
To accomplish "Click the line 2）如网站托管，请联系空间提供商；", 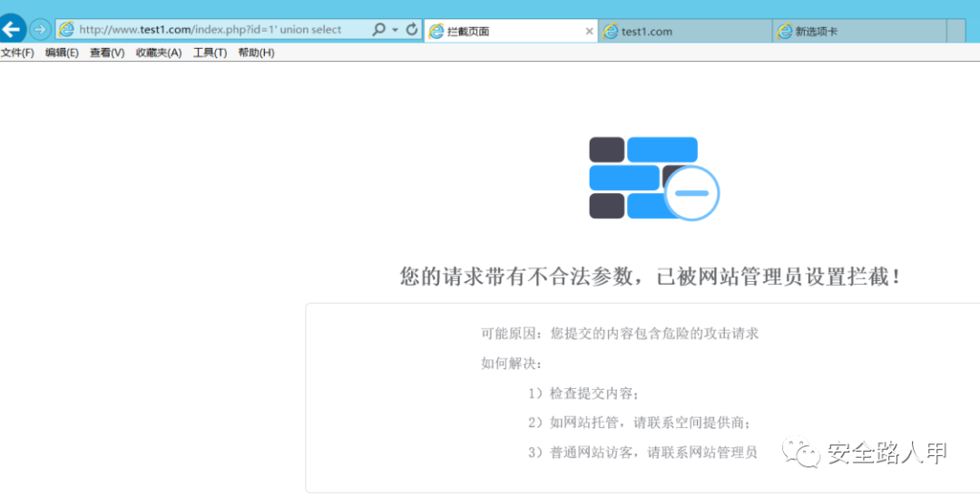I will [x=640, y=423].
